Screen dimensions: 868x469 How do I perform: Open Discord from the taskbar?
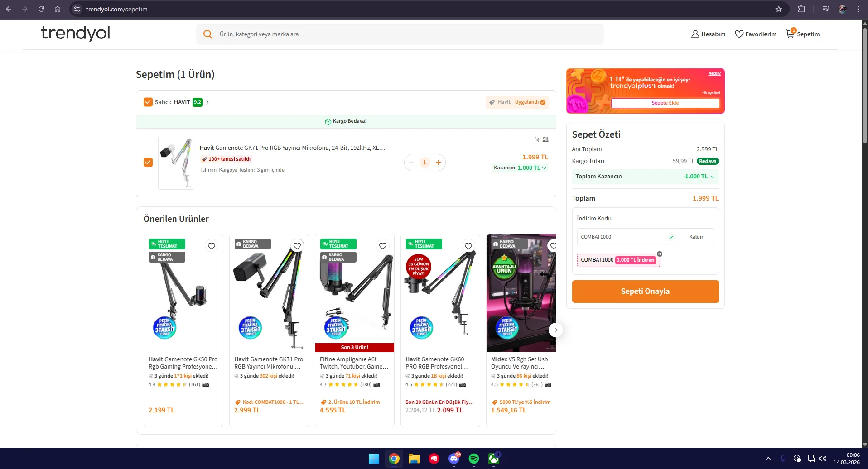pos(454,459)
